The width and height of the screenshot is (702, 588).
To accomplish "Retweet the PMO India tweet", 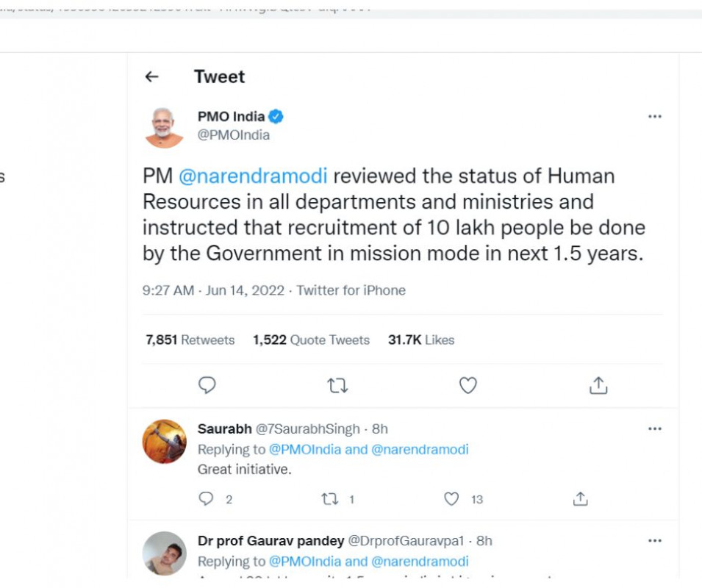I will [337, 385].
